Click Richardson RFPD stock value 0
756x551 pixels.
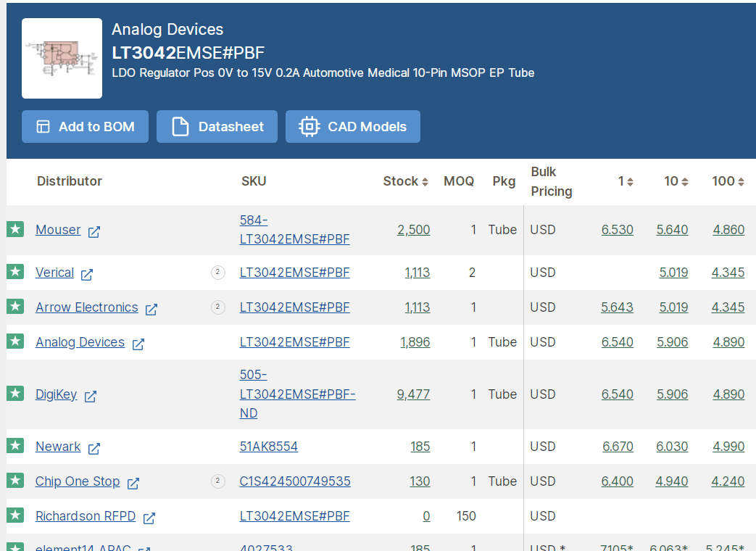[x=426, y=515]
